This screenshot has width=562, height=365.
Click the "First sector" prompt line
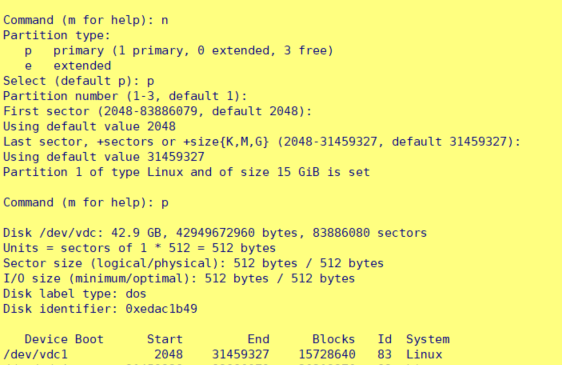tap(157, 111)
